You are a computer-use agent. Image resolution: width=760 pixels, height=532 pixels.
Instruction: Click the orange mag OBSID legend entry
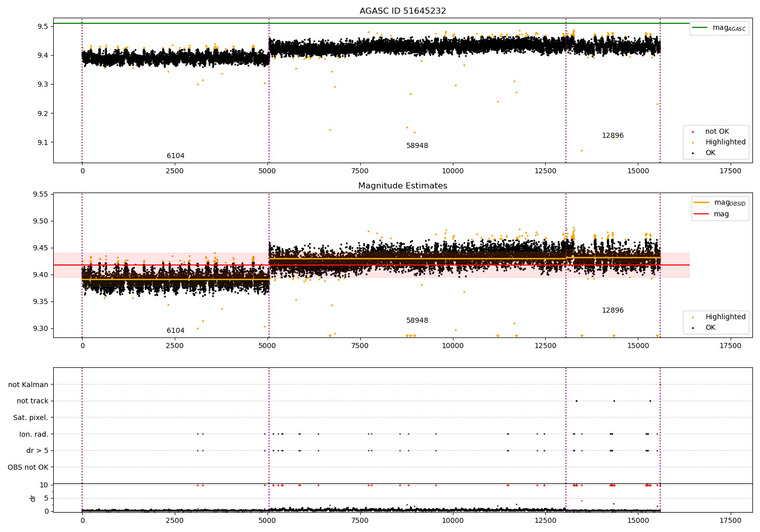[x=719, y=203]
